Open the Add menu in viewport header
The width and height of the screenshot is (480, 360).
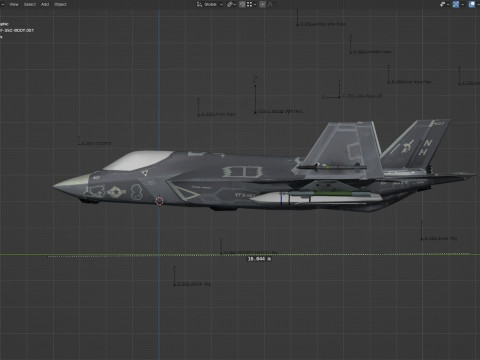(x=45, y=4)
